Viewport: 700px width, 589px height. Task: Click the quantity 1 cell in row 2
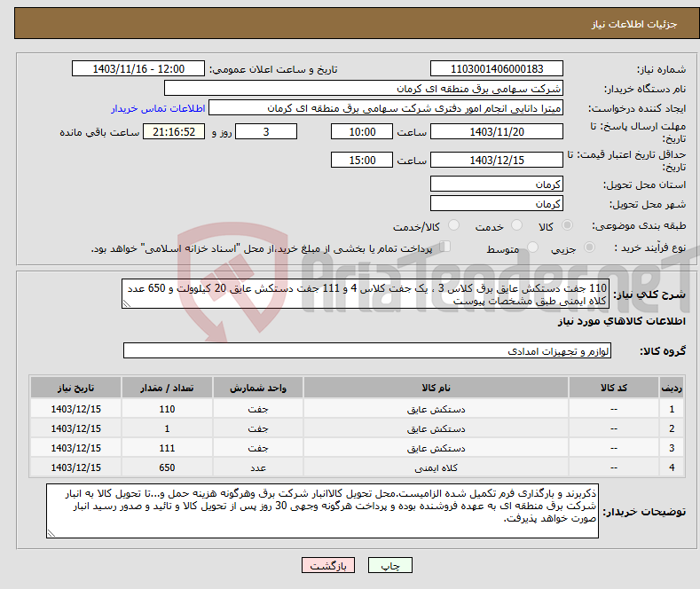(x=167, y=428)
